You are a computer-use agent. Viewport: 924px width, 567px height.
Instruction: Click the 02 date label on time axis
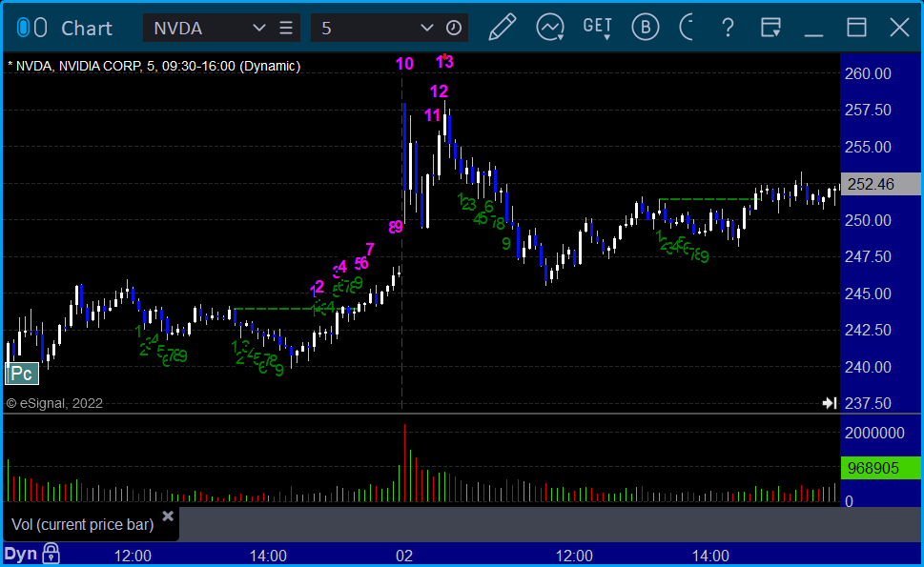(403, 556)
